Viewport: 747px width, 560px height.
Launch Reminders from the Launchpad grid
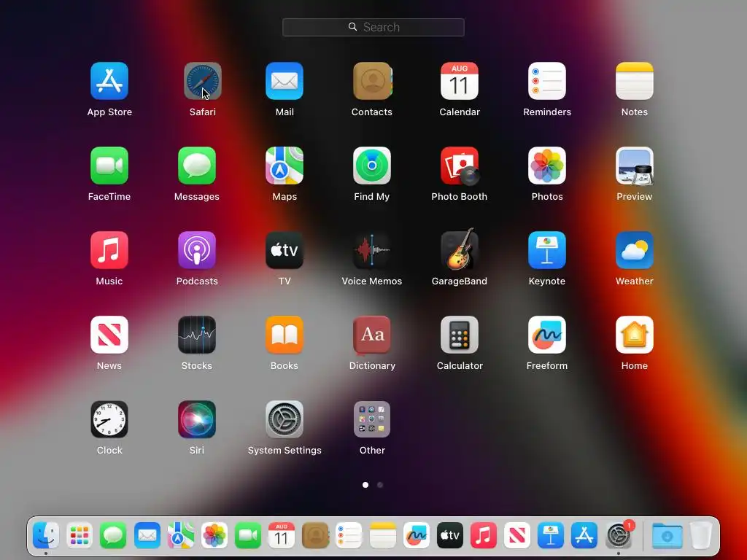click(547, 81)
